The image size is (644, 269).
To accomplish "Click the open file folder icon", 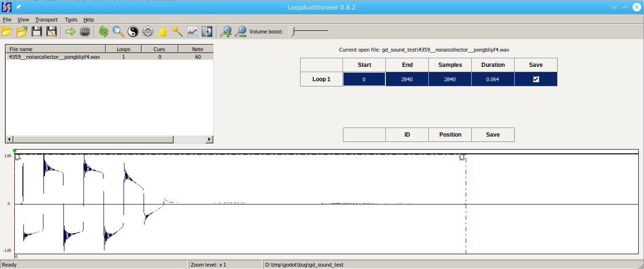I will tap(7, 32).
